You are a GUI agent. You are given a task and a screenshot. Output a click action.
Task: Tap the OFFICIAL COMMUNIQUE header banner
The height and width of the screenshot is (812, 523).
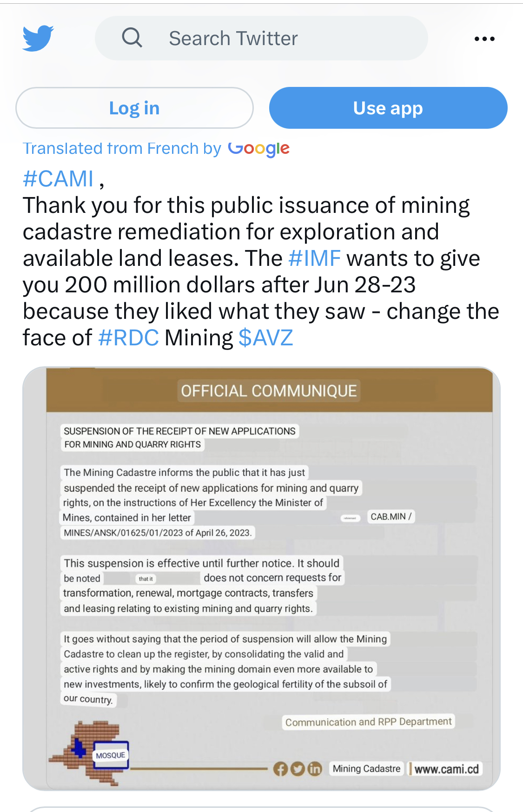[269, 391]
